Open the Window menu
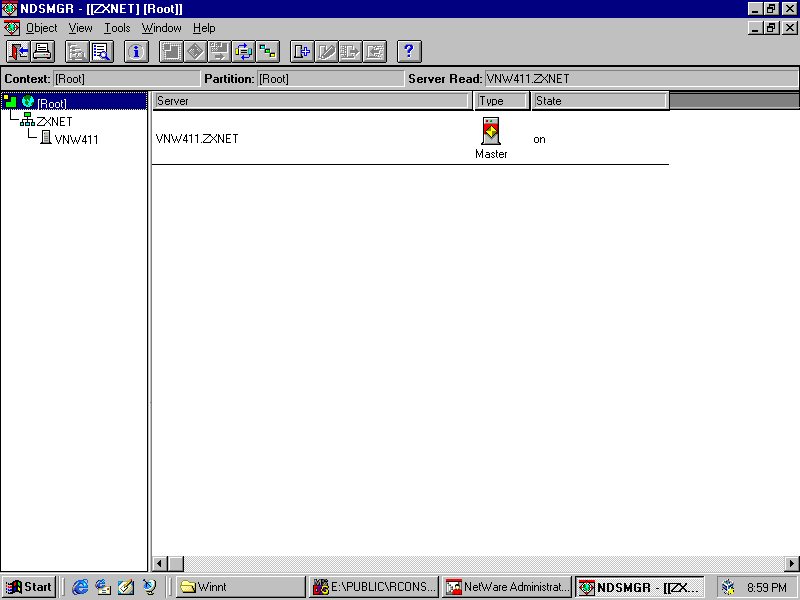 (162, 28)
